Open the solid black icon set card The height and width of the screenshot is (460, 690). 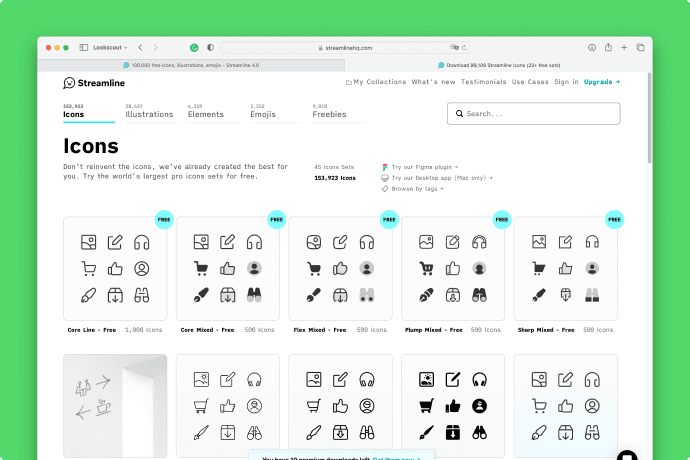point(453,406)
